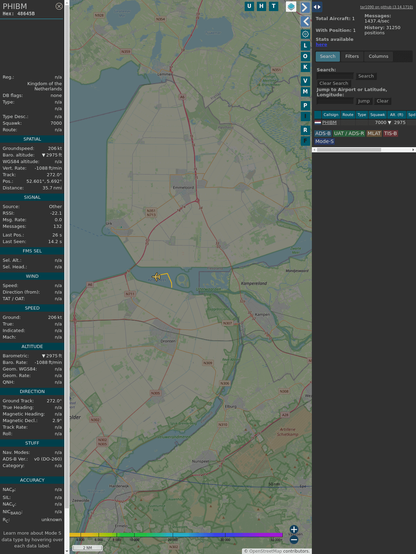Viewport: 416px width, 554px height.
Task: Click the table horizontal scrollbar thumb
Action: [x=349, y=150]
